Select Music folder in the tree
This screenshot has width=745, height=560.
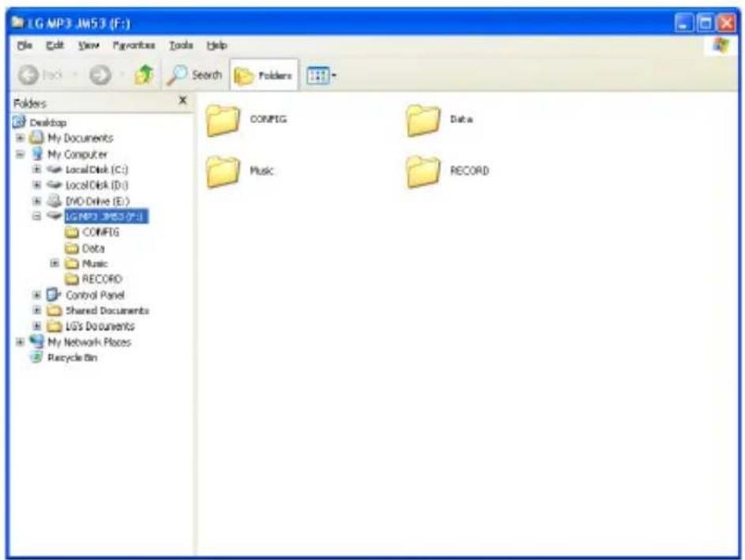[x=95, y=263]
